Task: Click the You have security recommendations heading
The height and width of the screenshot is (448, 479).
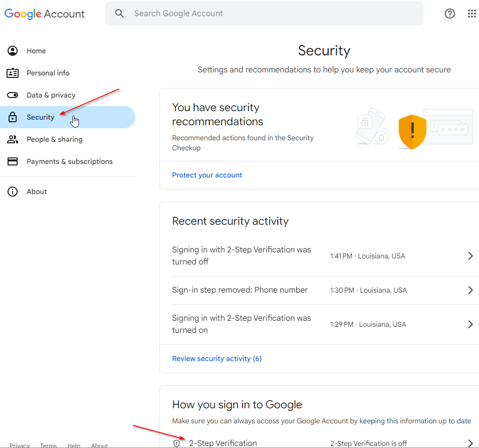Action: click(217, 115)
